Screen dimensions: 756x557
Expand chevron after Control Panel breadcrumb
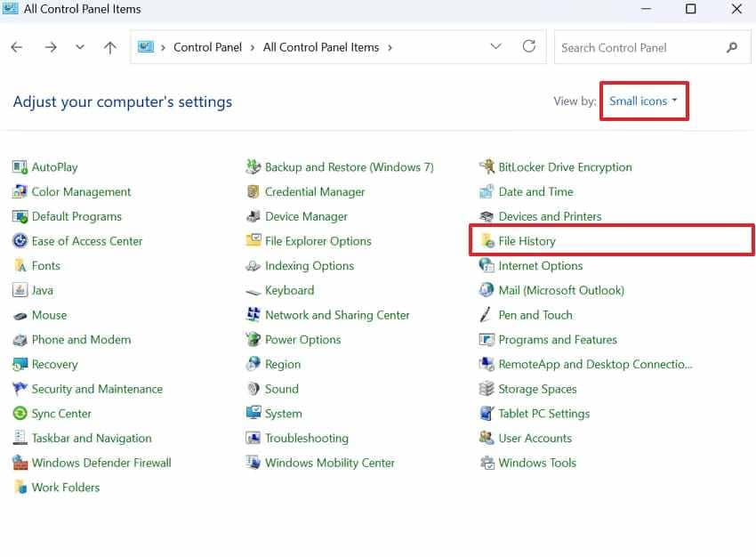[253, 48]
